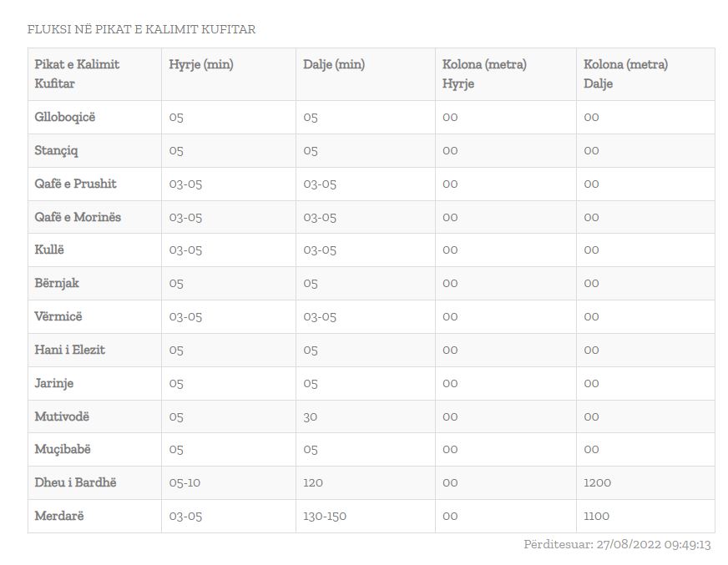The image size is (728, 565).
Task: Click the Jarinje border point cell
Action: tap(54, 383)
